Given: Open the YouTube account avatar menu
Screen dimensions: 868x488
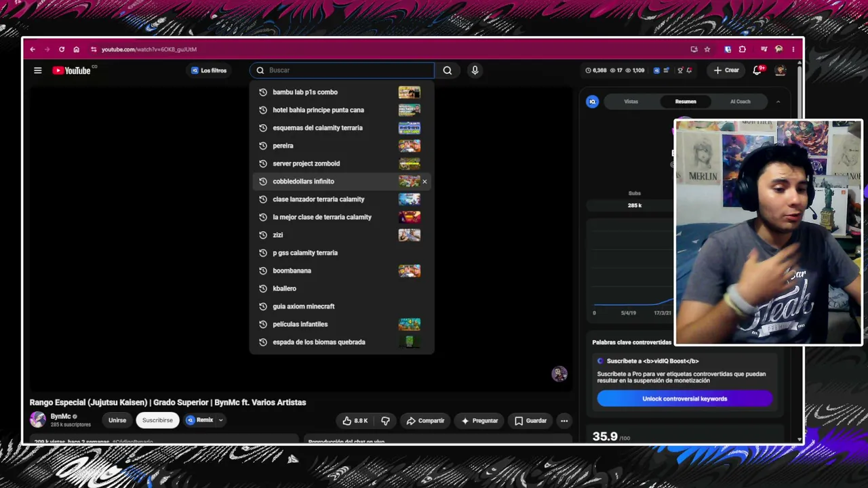Looking at the screenshot, I should [781, 70].
